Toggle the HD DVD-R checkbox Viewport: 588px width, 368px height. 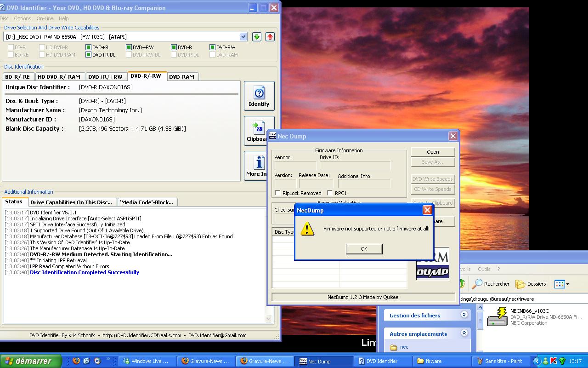pos(42,47)
